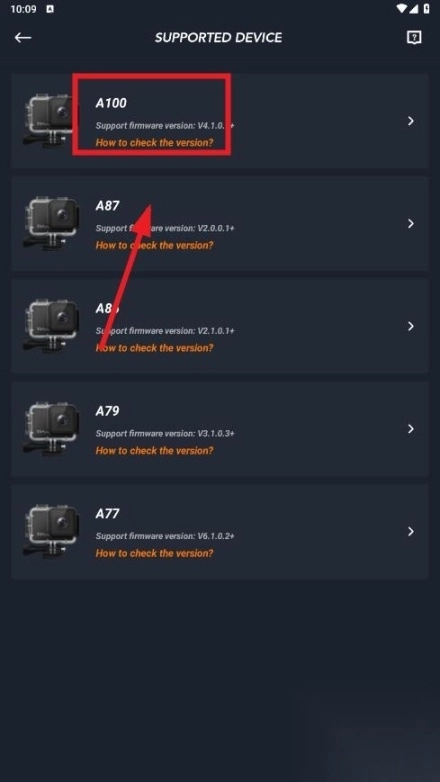Open A79 'How to check the version?' link
The width and height of the screenshot is (440, 782).
[154, 451]
